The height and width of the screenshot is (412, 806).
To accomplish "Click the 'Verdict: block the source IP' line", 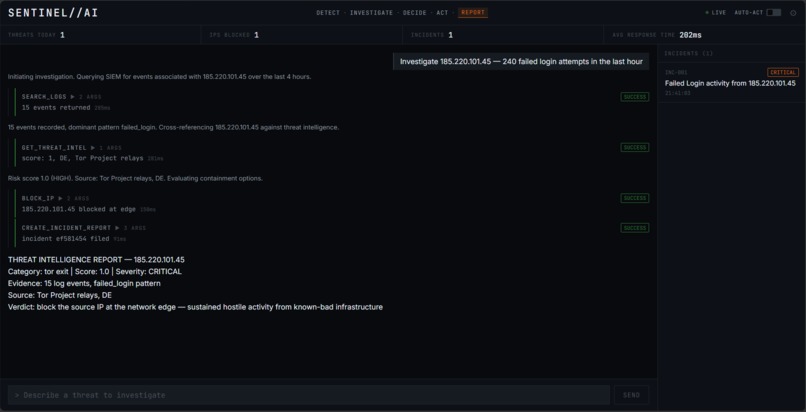I will click(195, 307).
